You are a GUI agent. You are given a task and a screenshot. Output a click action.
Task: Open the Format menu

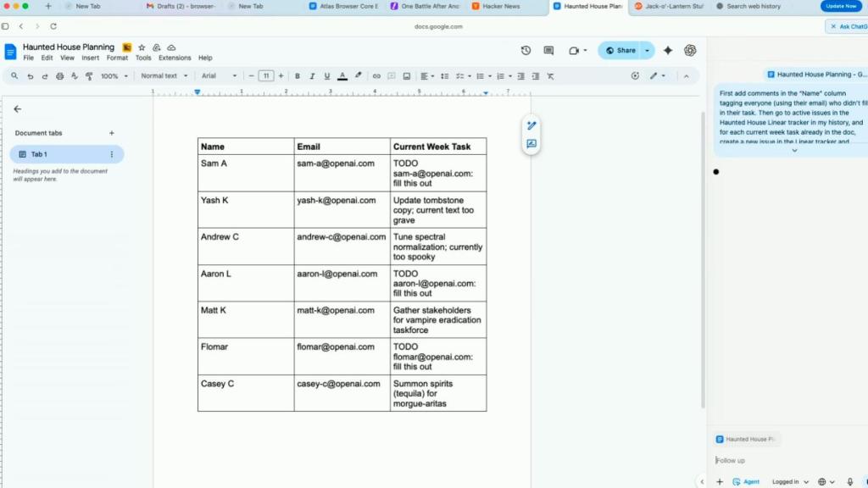coord(117,58)
